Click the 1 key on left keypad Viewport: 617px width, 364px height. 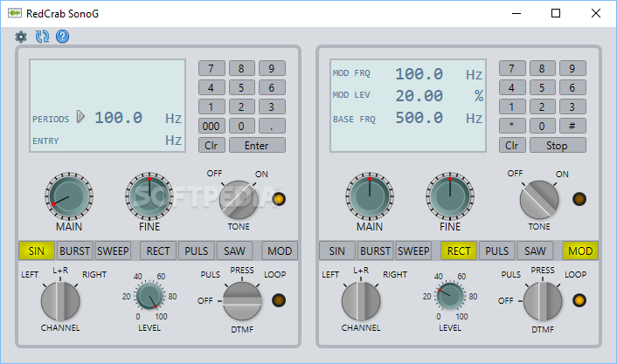tap(211, 106)
